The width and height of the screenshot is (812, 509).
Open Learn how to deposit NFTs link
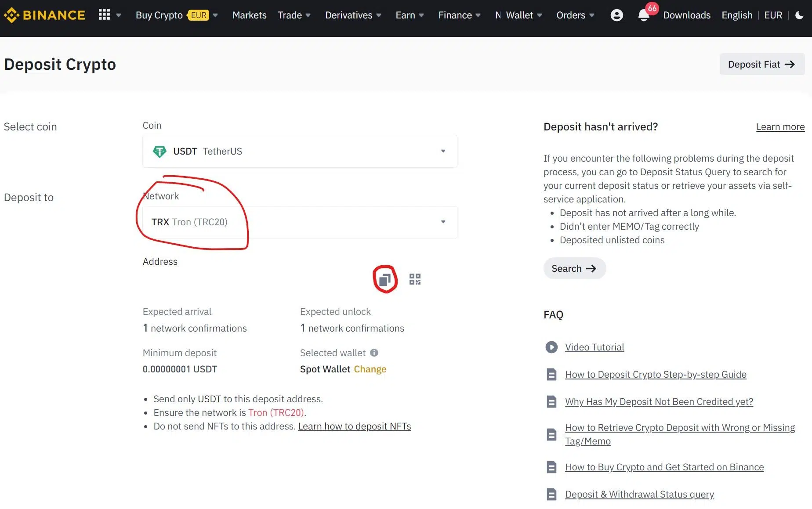point(354,426)
